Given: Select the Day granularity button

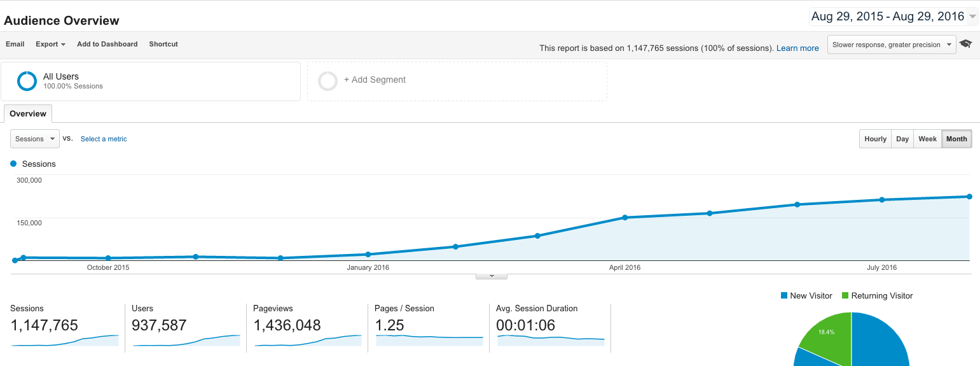Looking at the screenshot, I should pyautogui.click(x=902, y=139).
